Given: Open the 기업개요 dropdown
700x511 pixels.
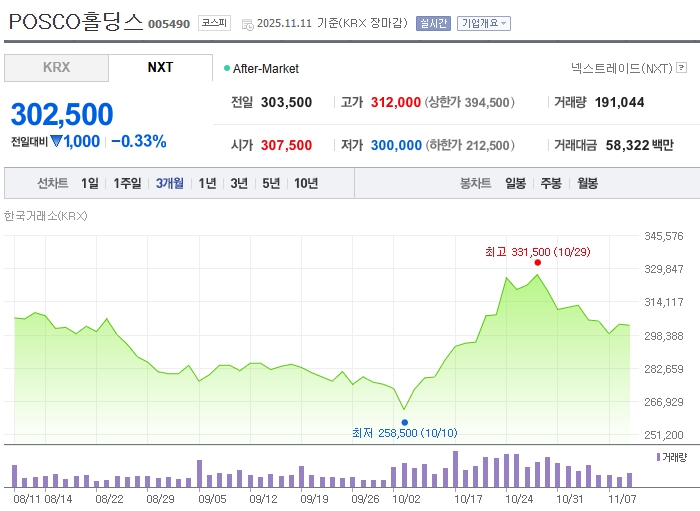Looking at the screenshot, I should pos(484,22).
